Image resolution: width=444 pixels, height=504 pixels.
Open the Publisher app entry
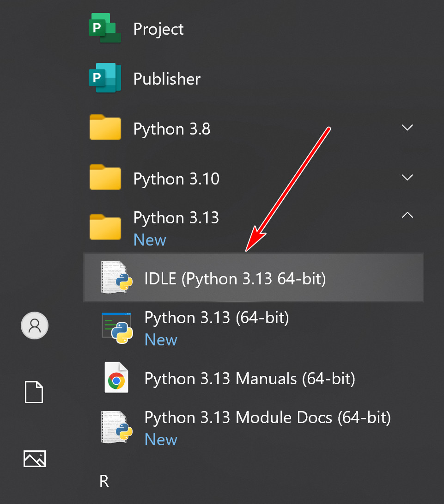(167, 79)
